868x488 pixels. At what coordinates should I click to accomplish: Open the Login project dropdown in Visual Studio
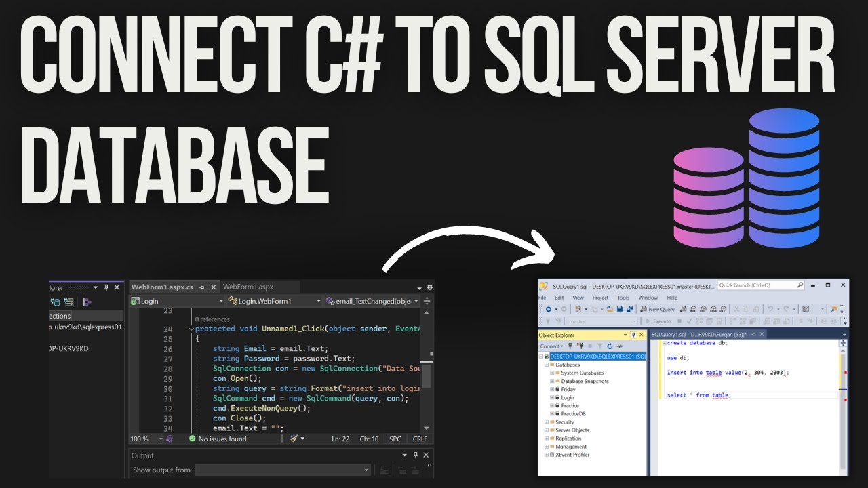coord(177,301)
